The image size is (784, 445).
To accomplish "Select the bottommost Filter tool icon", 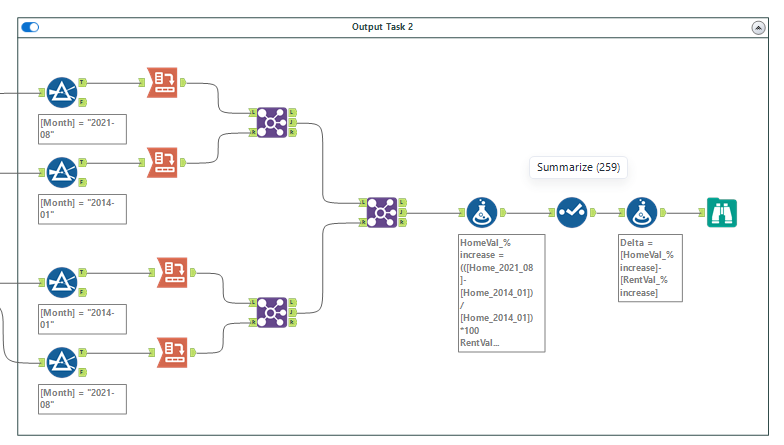I will pos(62,362).
